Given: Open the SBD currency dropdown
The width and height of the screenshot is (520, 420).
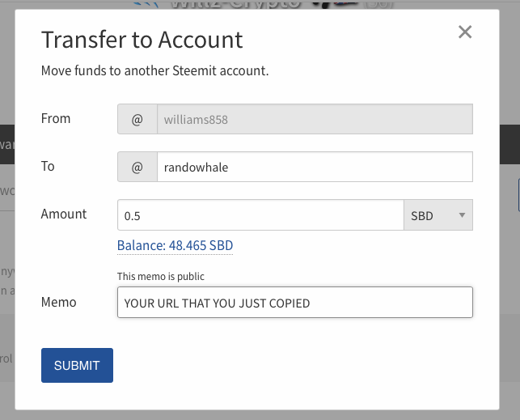Looking at the screenshot, I should pos(438,215).
